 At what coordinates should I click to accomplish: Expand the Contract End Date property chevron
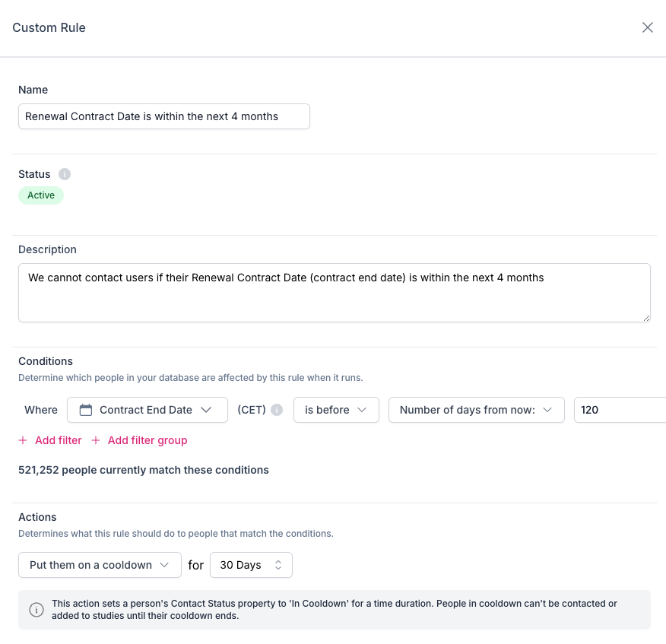206,410
